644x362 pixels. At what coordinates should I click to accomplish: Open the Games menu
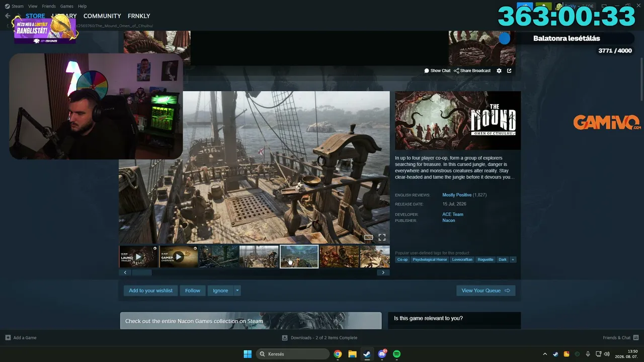(x=66, y=6)
